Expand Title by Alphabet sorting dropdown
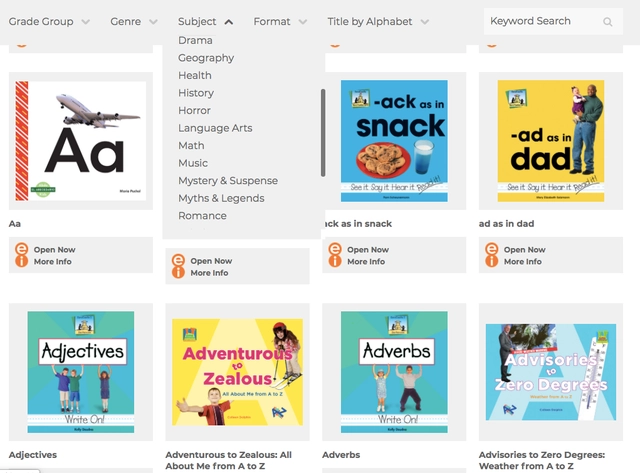Screen dimensions: 640x473 click(x=378, y=21)
